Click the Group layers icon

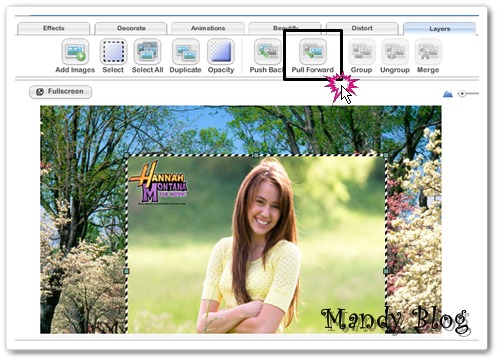(x=362, y=52)
